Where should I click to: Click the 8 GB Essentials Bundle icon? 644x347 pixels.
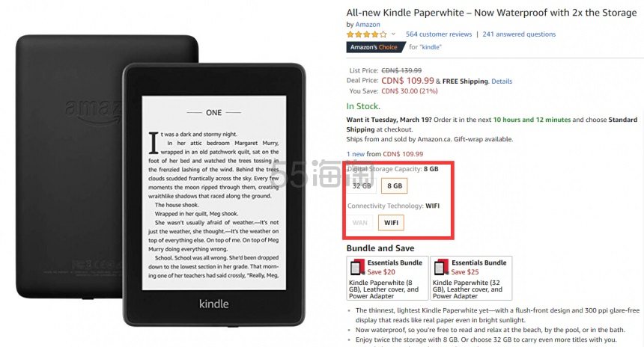(x=357, y=267)
